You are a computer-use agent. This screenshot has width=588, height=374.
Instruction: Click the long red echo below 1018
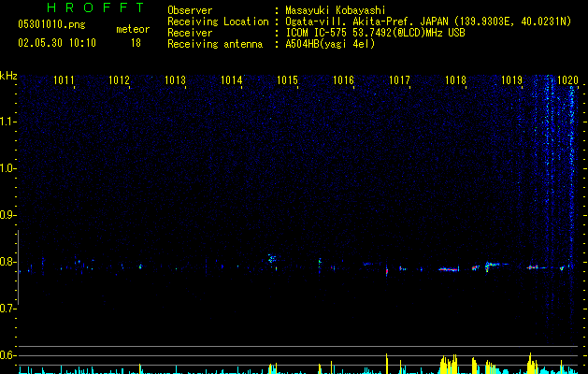(x=449, y=269)
